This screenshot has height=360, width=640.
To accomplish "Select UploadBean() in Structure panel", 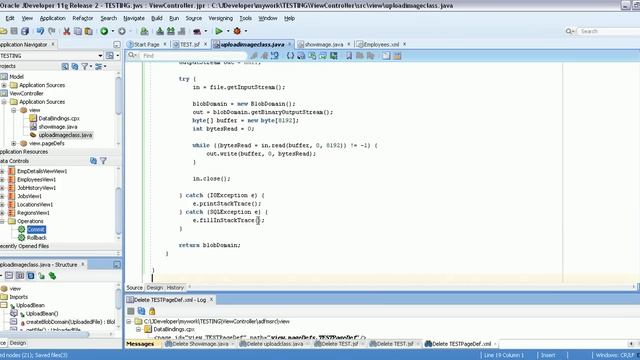I will (x=42, y=313).
